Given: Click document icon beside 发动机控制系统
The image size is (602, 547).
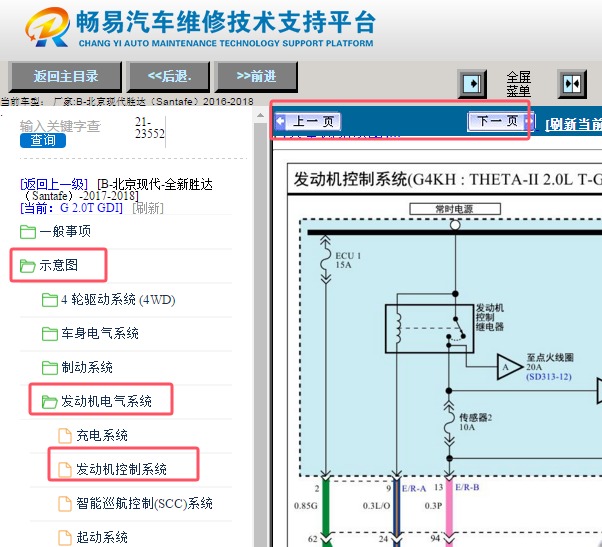Looking at the screenshot, I should coord(64,469).
